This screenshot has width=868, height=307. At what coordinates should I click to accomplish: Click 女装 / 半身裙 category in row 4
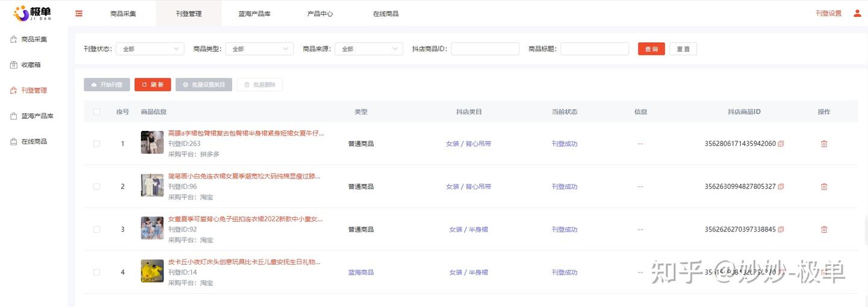pyautogui.click(x=468, y=272)
